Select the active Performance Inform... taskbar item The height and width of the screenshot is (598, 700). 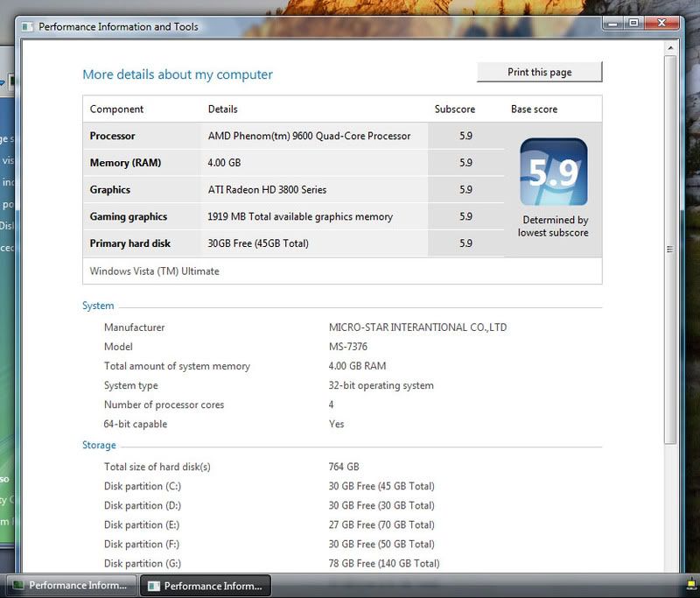[x=207, y=586]
